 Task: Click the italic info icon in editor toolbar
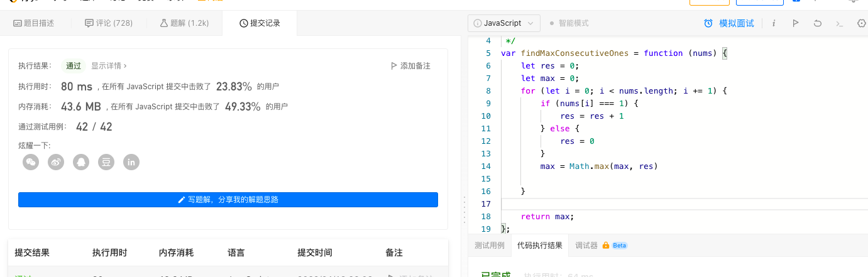[774, 23]
